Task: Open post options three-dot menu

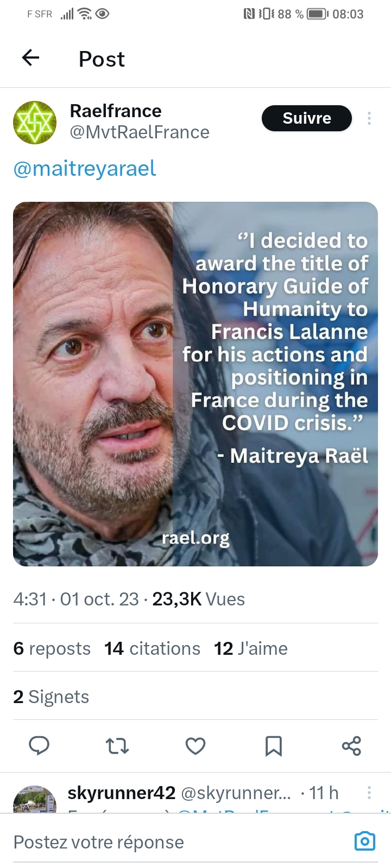Action: tap(369, 118)
